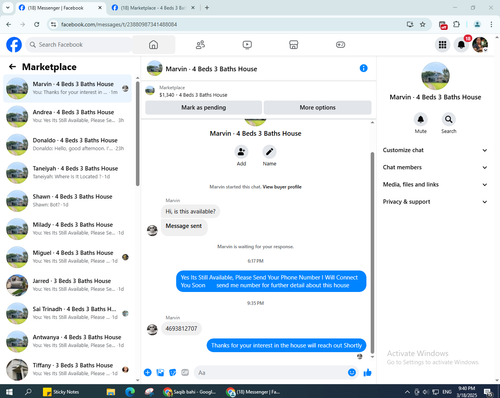Click More options button
Screen dimensions: 500x398
tap(317, 107)
